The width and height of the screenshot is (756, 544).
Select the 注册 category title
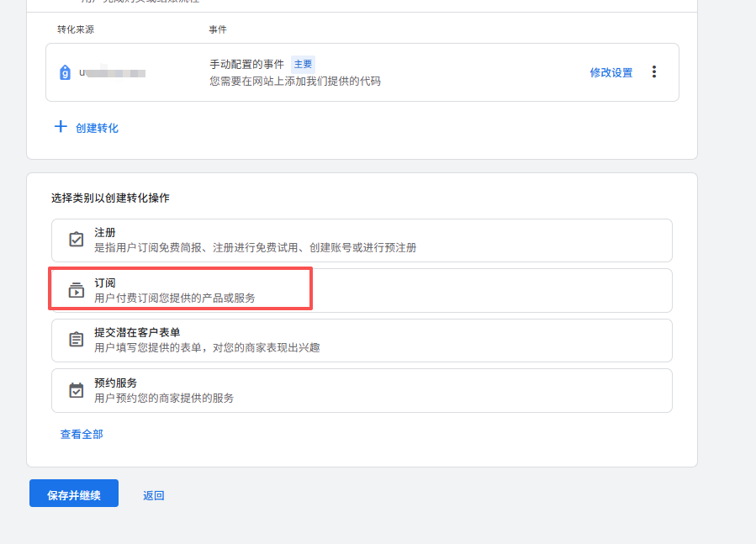coord(105,232)
